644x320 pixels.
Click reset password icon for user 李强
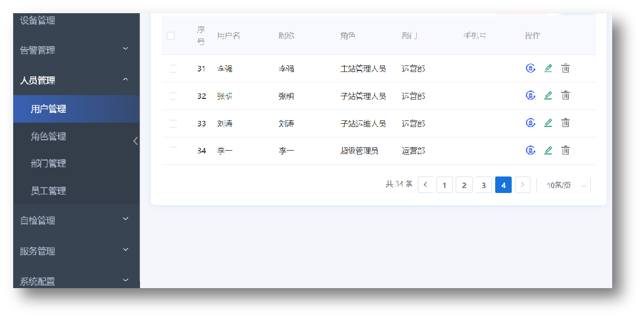click(x=530, y=68)
